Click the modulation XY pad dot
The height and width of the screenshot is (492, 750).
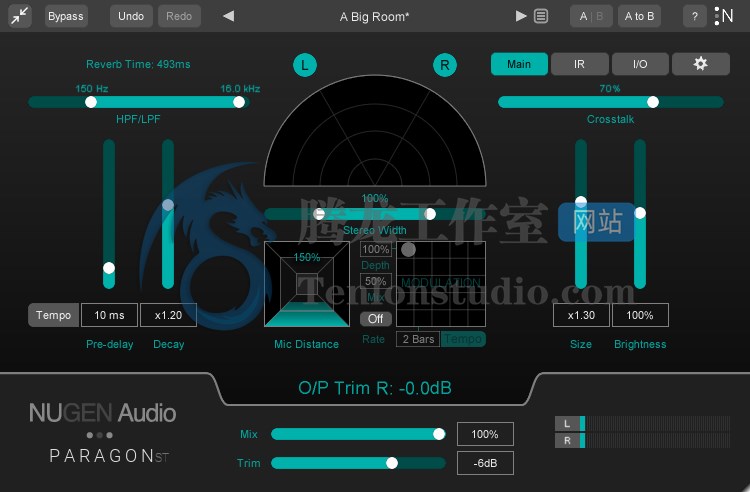pos(408,249)
